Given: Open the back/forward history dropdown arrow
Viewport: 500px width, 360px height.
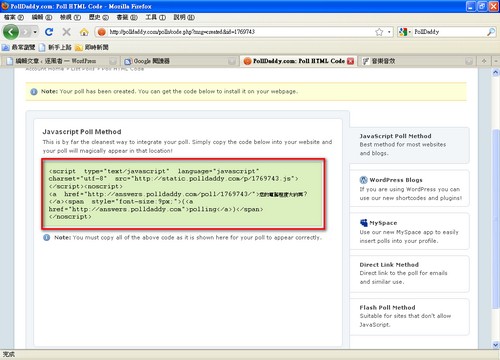Looking at the screenshot, I should [x=35, y=32].
